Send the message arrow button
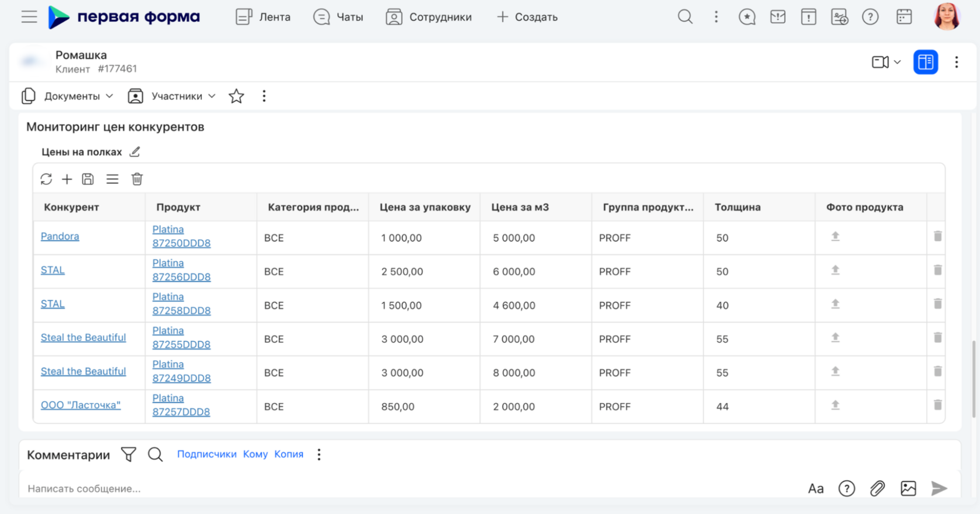This screenshot has height=514, width=980. 939,488
